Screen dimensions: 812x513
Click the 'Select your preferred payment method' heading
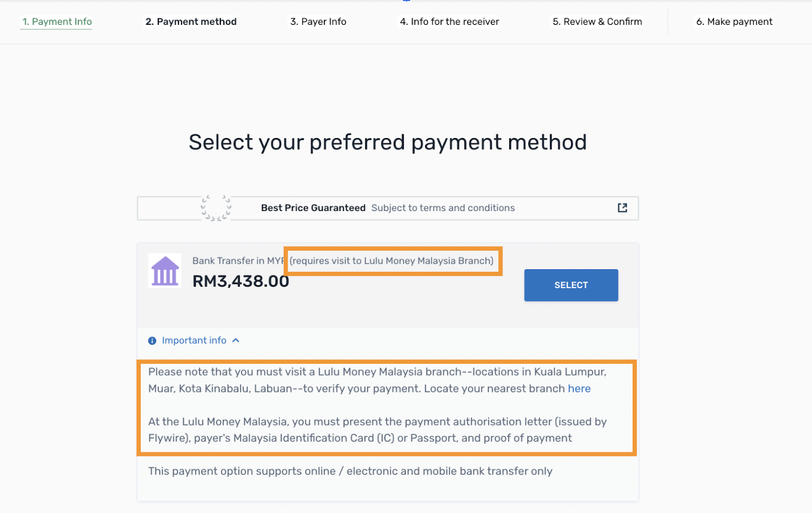pos(388,142)
